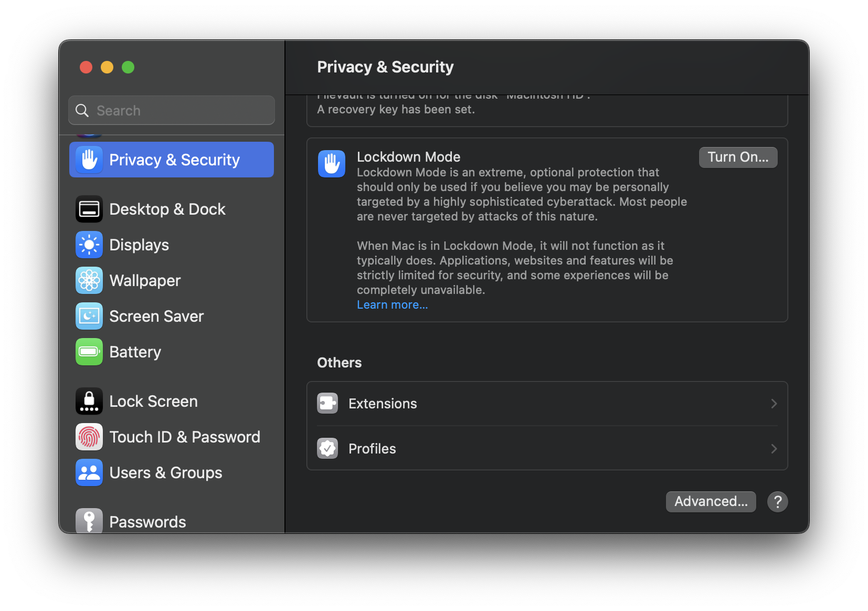Open Desktop & Dock settings via its icon
The width and height of the screenshot is (868, 611).
tap(89, 208)
